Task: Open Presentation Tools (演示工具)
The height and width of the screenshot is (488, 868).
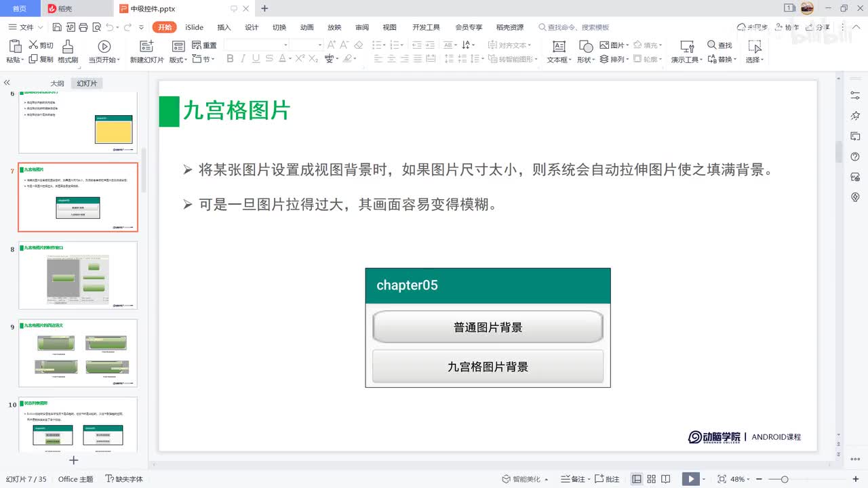Action: (x=687, y=52)
